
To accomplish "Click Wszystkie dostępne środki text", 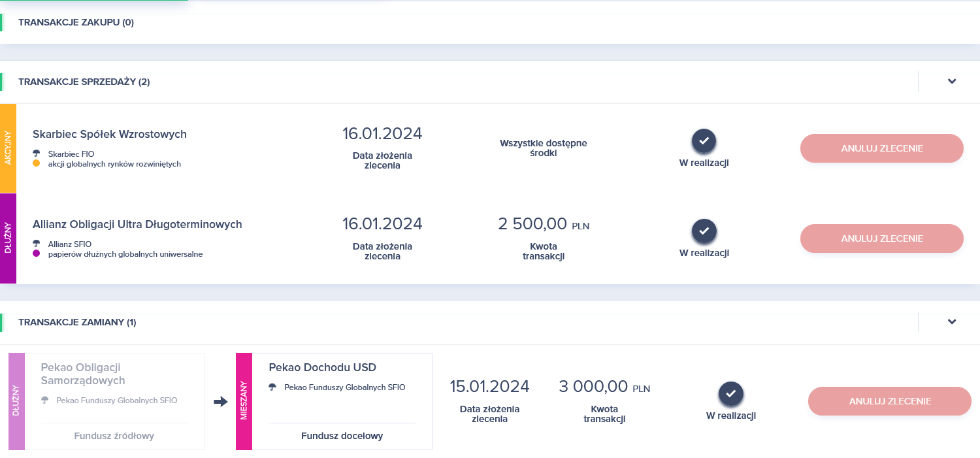I will point(544,148).
